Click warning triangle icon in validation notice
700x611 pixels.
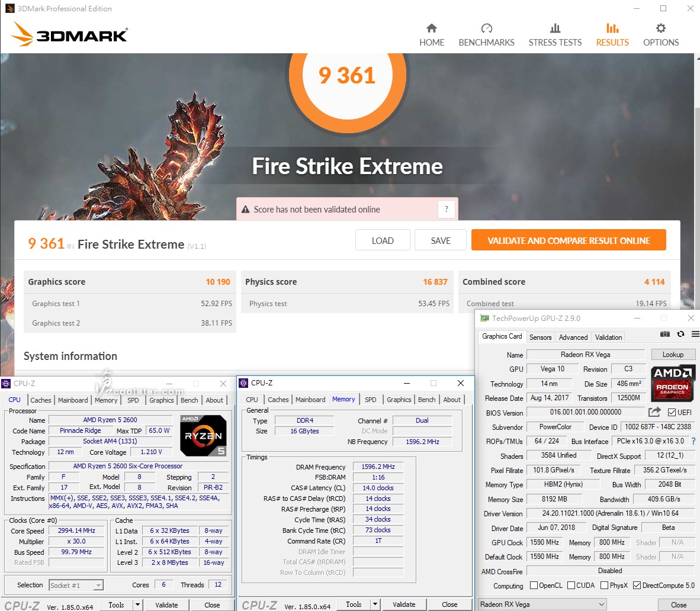pyautogui.click(x=245, y=210)
